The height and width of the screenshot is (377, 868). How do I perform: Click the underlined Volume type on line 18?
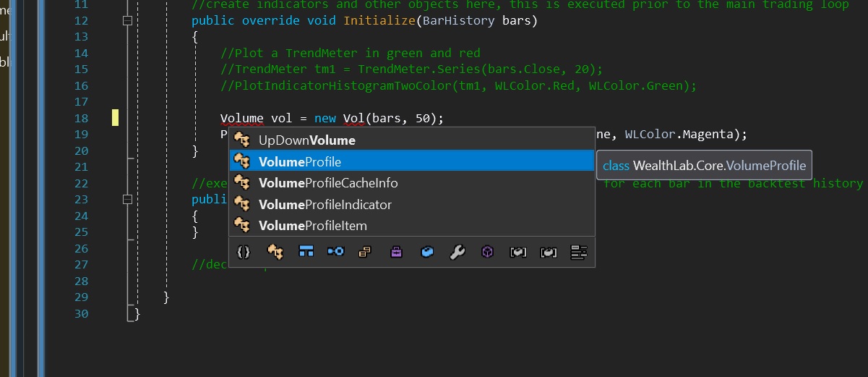242,118
